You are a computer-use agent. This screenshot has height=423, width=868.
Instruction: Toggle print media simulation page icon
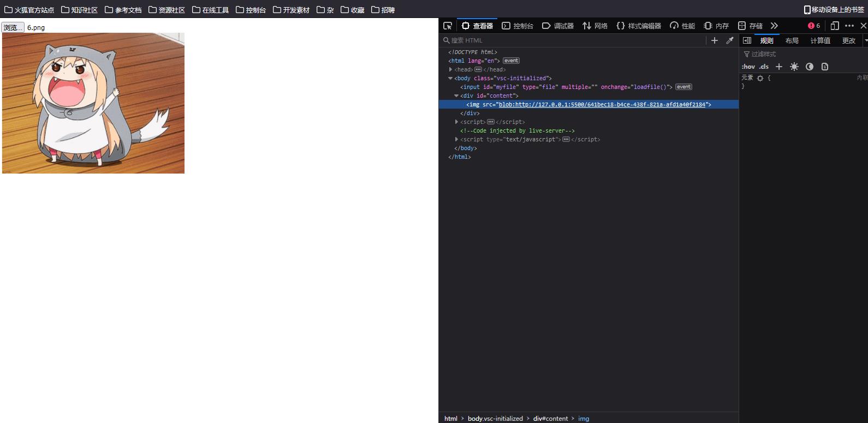825,67
